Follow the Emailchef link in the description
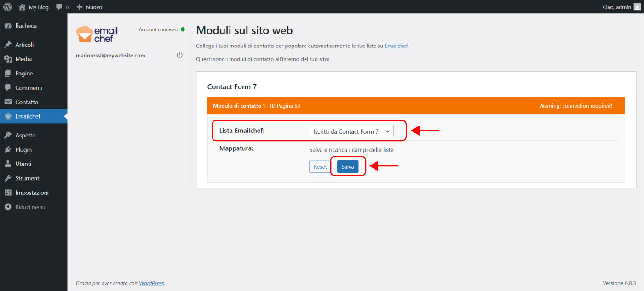Viewport: 644px width, 291px height. (396, 46)
